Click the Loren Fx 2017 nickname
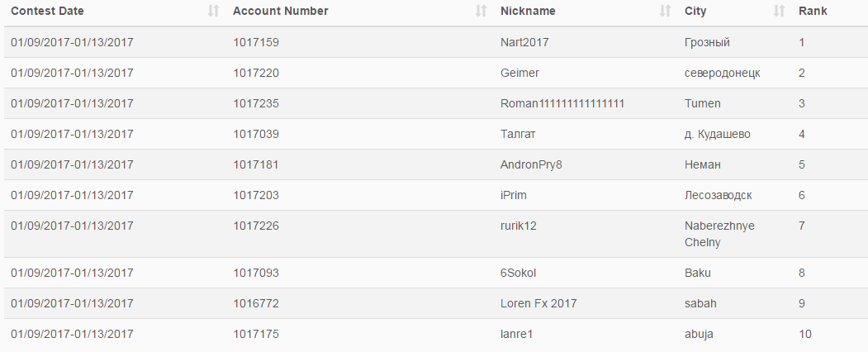The width and height of the screenshot is (868, 352). click(x=538, y=303)
